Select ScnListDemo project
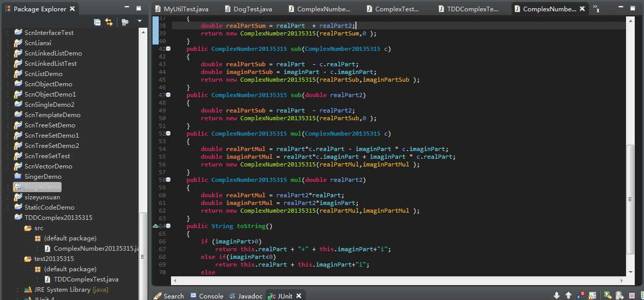644x300 pixels. [43, 73]
